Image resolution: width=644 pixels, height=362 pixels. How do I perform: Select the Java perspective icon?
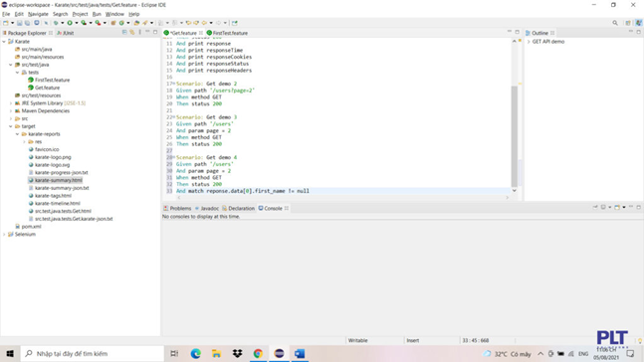coord(639,23)
